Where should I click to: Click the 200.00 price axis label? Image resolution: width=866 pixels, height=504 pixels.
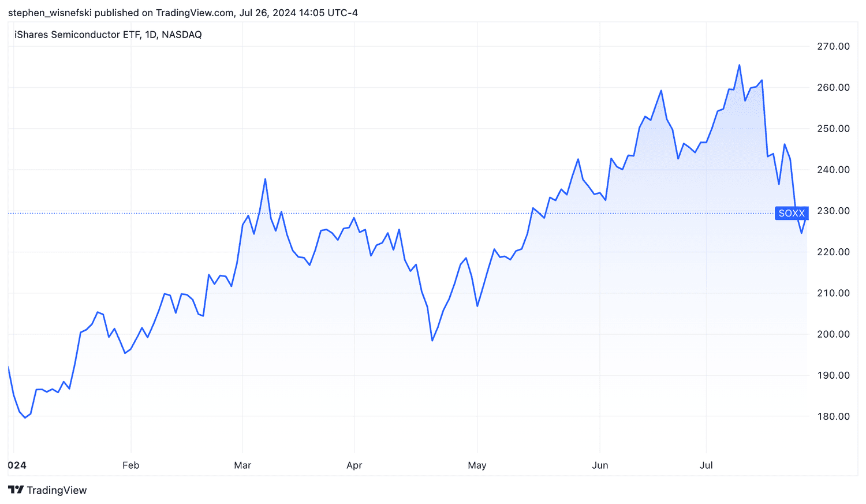pos(833,334)
